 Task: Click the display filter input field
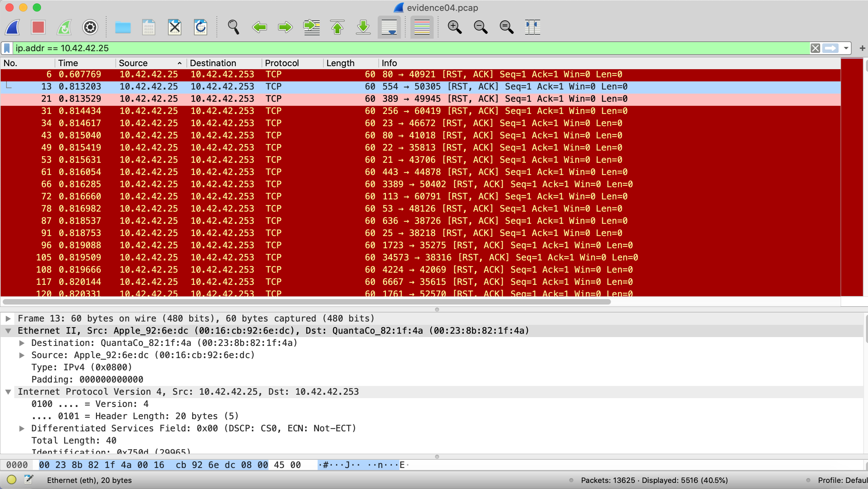407,48
